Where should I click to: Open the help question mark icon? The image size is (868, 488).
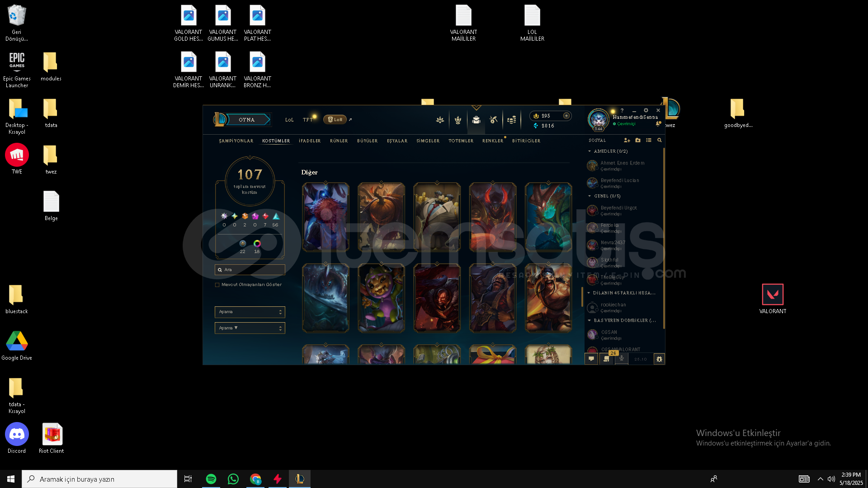tap(622, 111)
